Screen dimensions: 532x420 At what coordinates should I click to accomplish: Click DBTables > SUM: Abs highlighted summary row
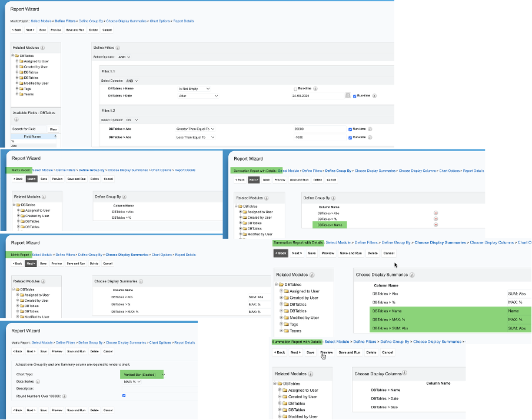point(451,328)
